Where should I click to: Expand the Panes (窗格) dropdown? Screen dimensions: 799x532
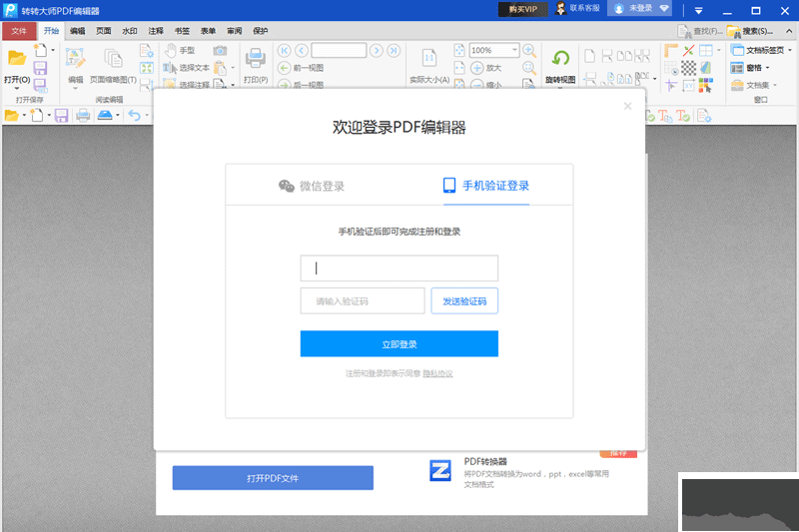pos(767,68)
